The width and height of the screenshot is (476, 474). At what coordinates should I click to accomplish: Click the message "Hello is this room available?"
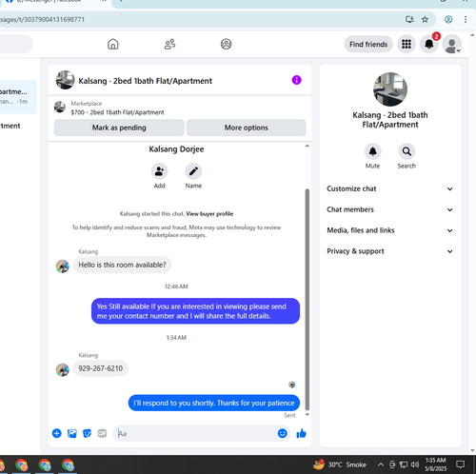pyautogui.click(x=122, y=265)
